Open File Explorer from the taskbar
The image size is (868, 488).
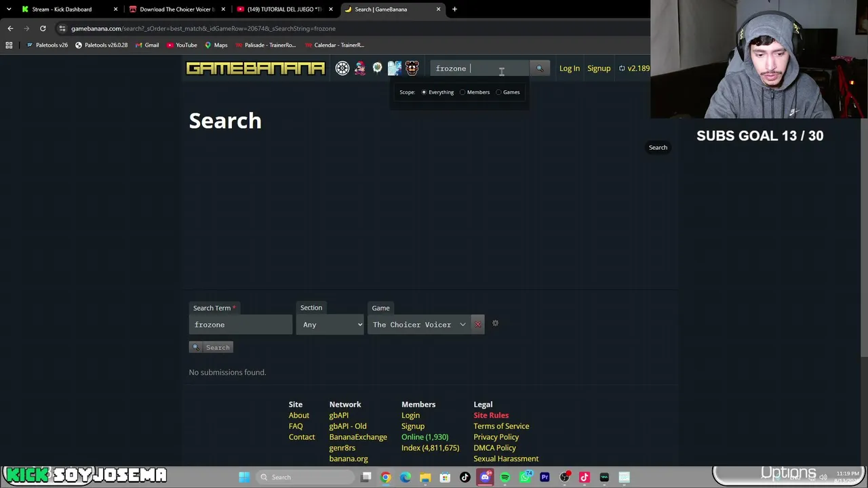425,477
